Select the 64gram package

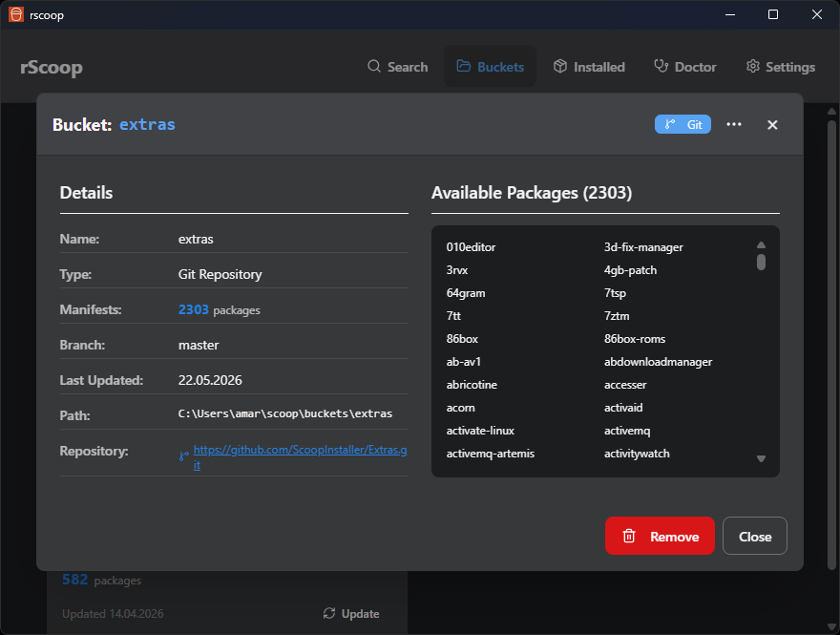[466, 293]
